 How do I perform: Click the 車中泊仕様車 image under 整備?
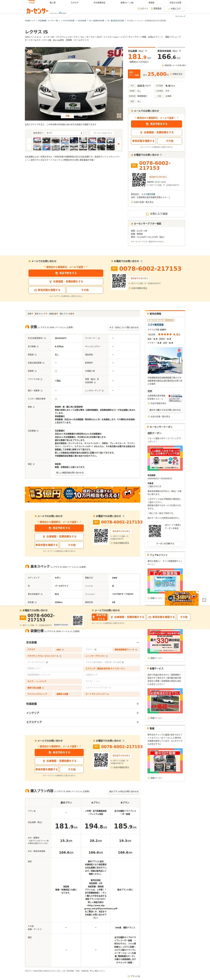tap(165, 760)
